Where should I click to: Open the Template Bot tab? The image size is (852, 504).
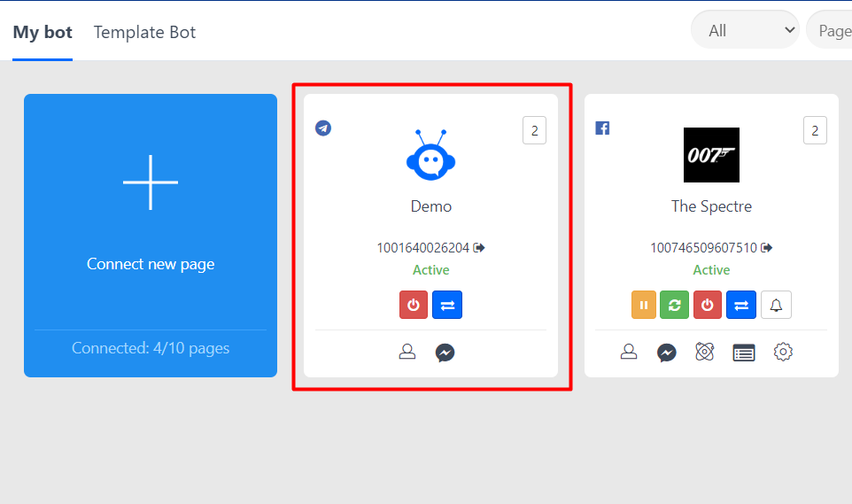click(x=144, y=32)
